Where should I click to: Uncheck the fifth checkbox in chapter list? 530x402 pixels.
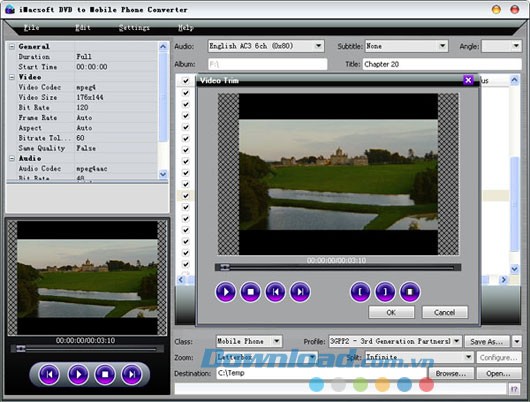[186, 127]
